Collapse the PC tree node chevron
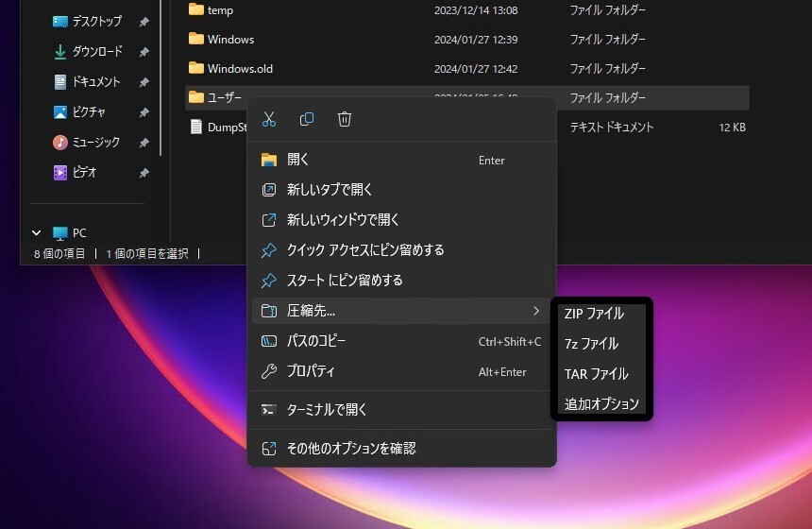Image resolution: width=812 pixels, height=529 pixels. tap(37, 232)
